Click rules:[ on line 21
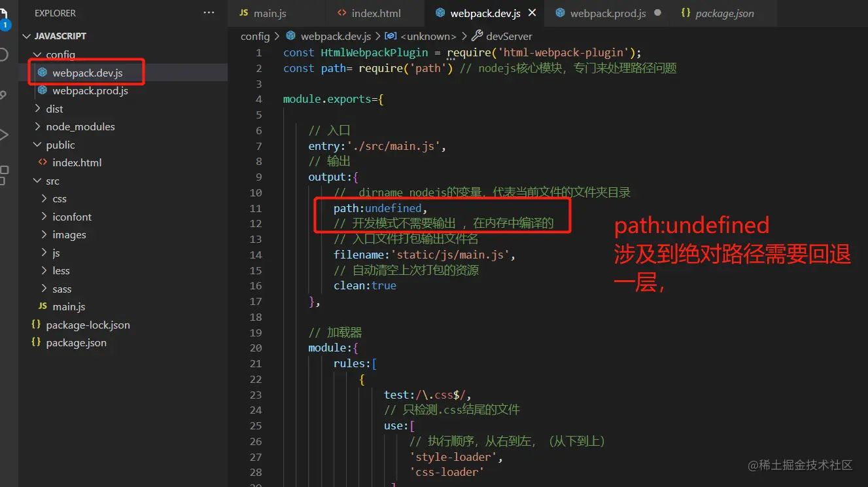 (355, 363)
